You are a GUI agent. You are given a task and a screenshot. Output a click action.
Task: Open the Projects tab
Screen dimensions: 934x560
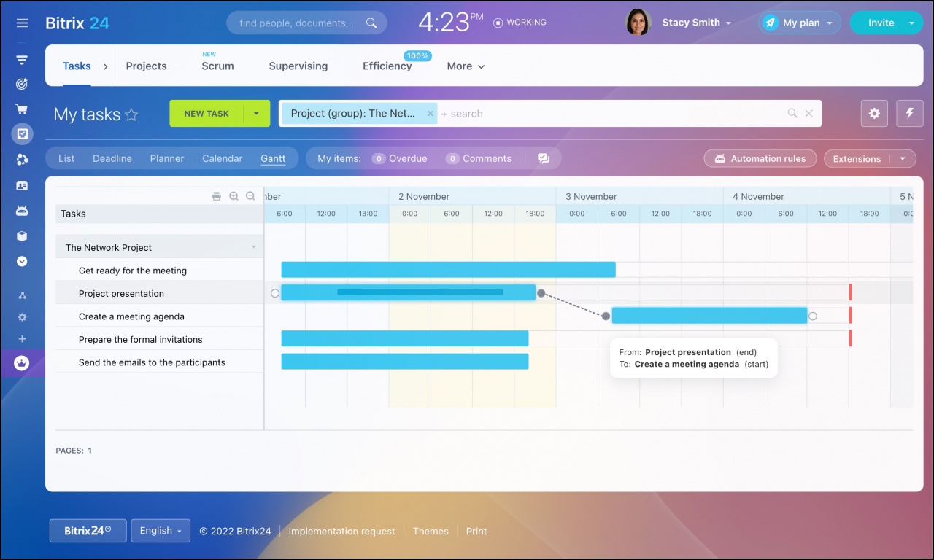[x=146, y=66]
